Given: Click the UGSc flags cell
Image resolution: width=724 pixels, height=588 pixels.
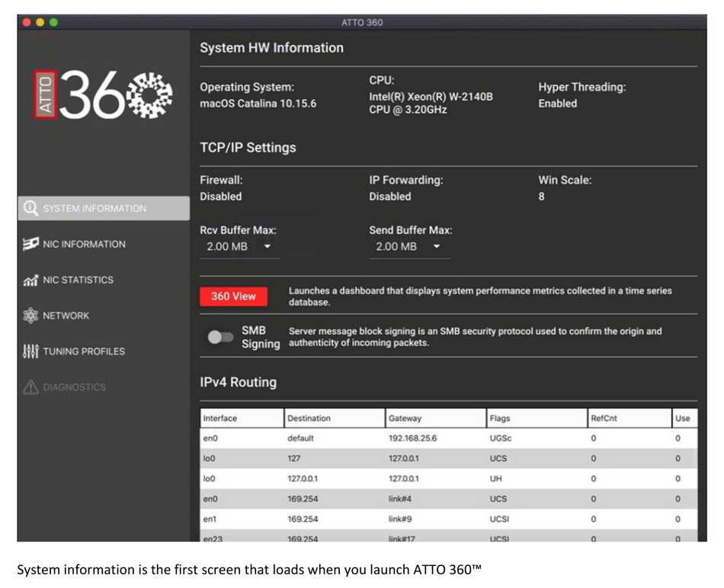Looking at the screenshot, I should [x=501, y=438].
